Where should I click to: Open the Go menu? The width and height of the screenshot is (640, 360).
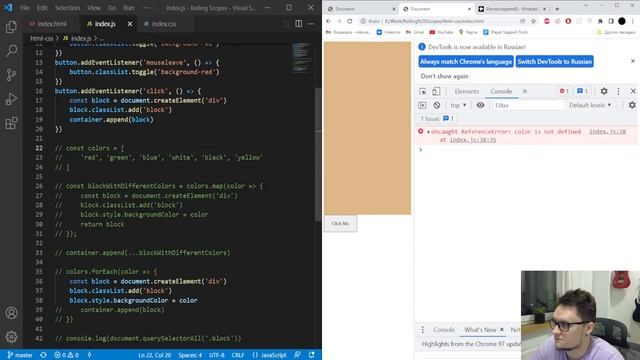click(112, 8)
